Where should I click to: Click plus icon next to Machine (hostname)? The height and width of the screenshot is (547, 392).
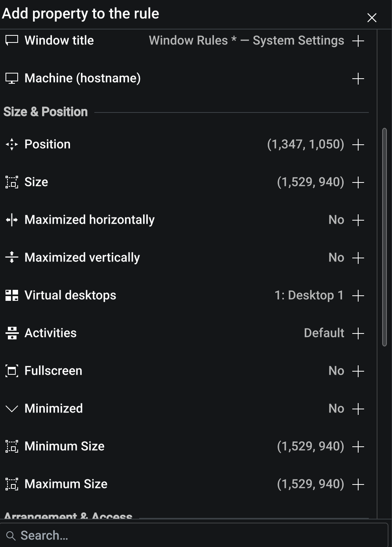pyautogui.click(x=358, y=79)
